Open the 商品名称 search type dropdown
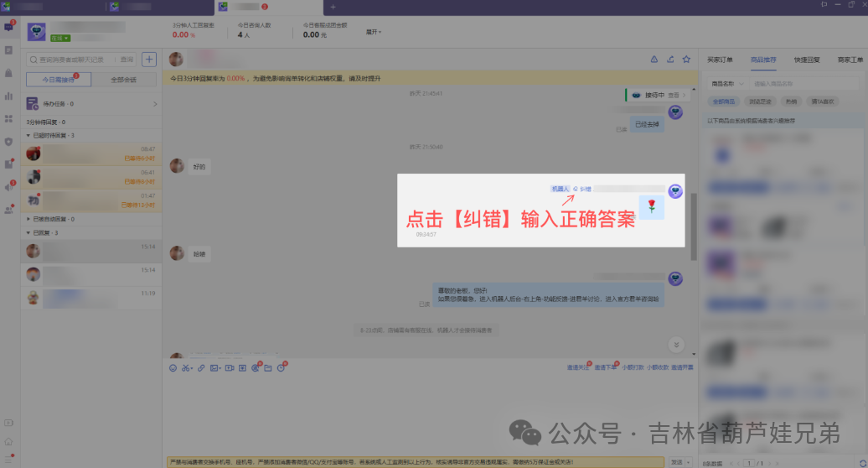Screen dimensions: 868x468 [727, 84]
